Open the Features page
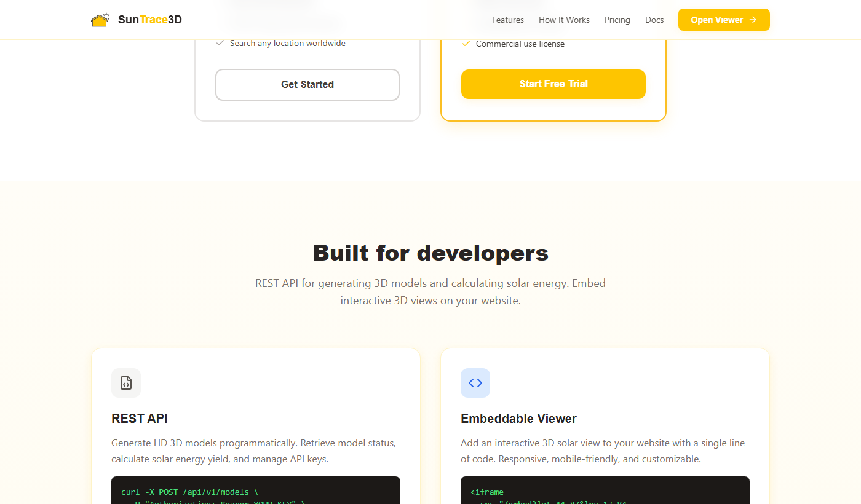Viewport: 861px width, 504px height. (507, 20)
